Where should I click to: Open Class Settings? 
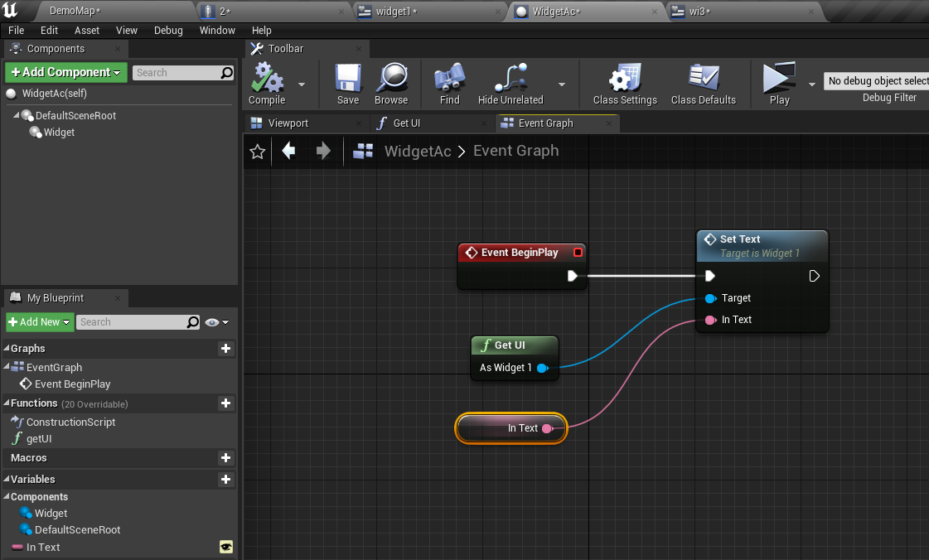click(627, 81)
